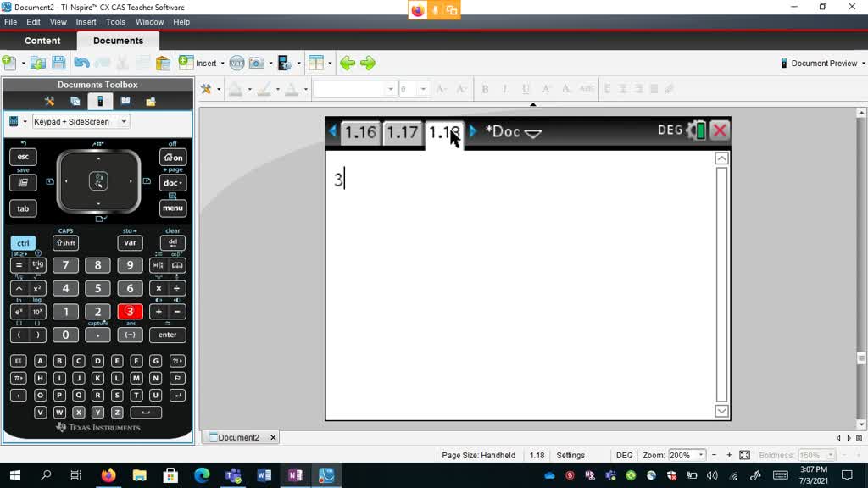868x488 pixels.
Task: Open the Content Explorer folder icon in Toolbox
Action: [151, 102]
